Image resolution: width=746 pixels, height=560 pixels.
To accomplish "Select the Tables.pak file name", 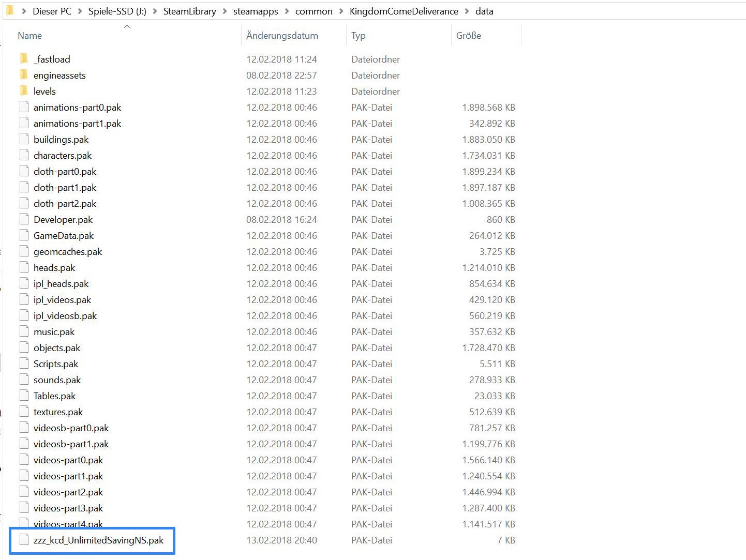I will [x=54, y=396].
